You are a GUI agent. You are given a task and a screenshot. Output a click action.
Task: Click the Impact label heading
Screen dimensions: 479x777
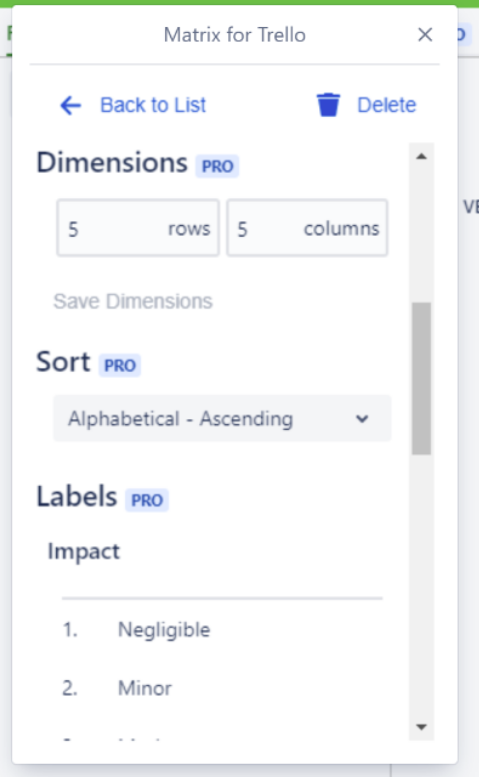(83, 552)
